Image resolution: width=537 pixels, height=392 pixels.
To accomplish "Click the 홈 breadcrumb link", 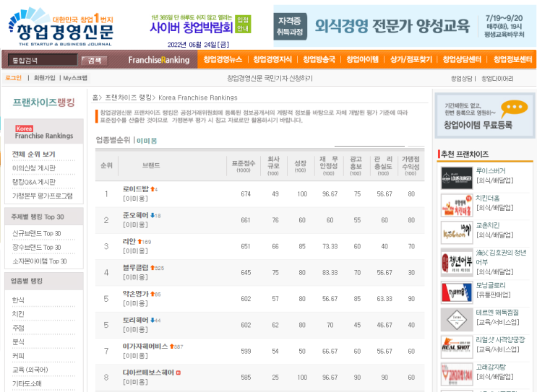I will coord(95,97).
